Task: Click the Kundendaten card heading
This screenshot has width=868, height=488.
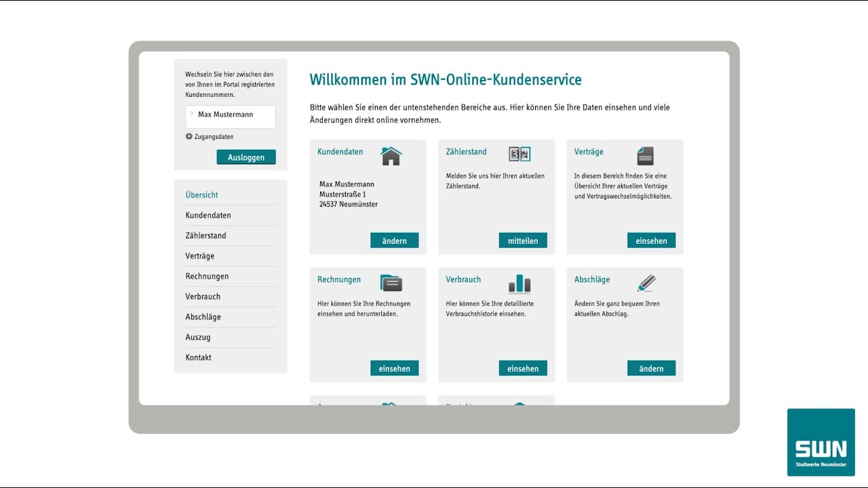Action: tap(340, 152)
